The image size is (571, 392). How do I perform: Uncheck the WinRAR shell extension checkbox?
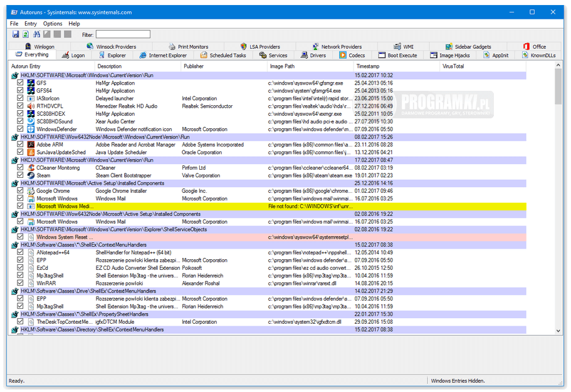coord(21,283)
